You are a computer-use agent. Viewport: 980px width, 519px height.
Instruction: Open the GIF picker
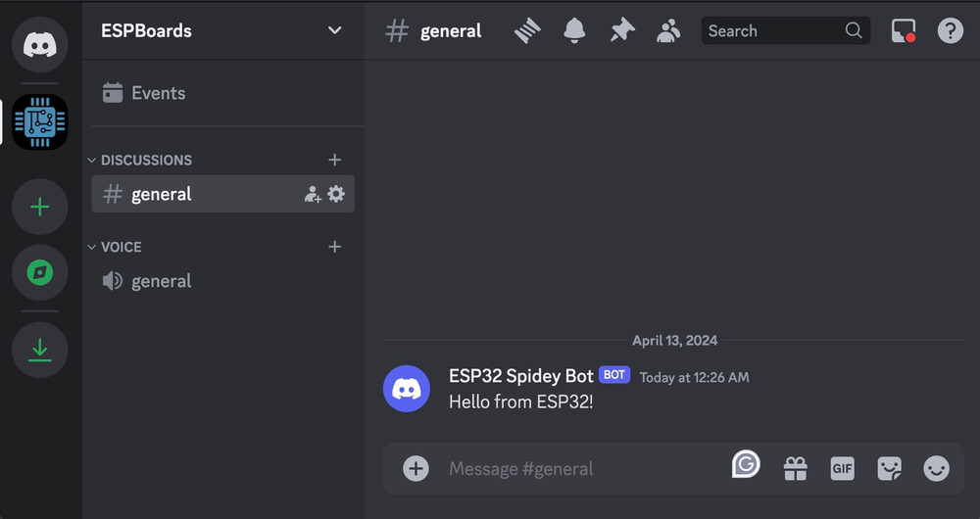[842, 469]
